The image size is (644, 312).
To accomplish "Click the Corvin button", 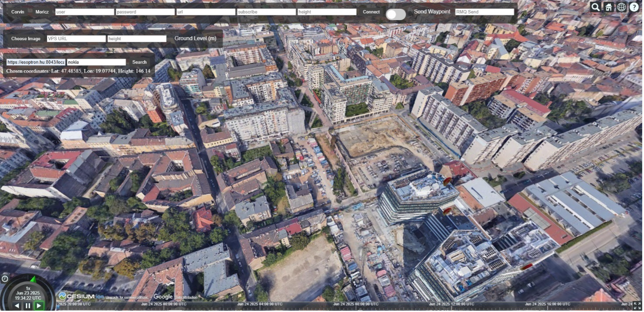I will tap(18, 12).
